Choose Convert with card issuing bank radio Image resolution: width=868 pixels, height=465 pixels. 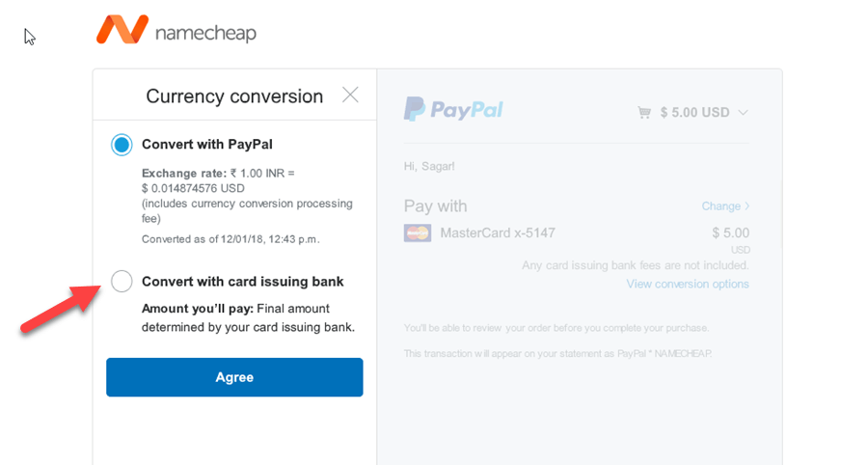click(x=122, y=281)
